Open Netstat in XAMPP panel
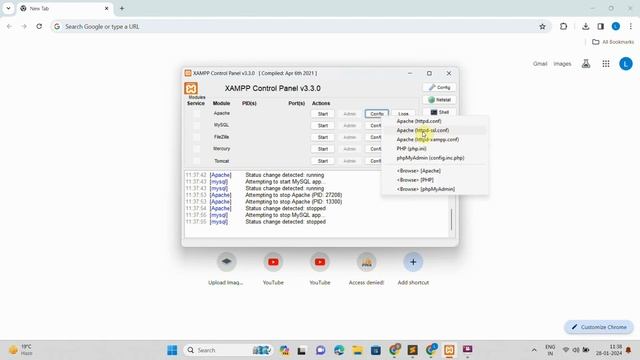640x360 pixels. pyautogui.click(x=439, y=100)
